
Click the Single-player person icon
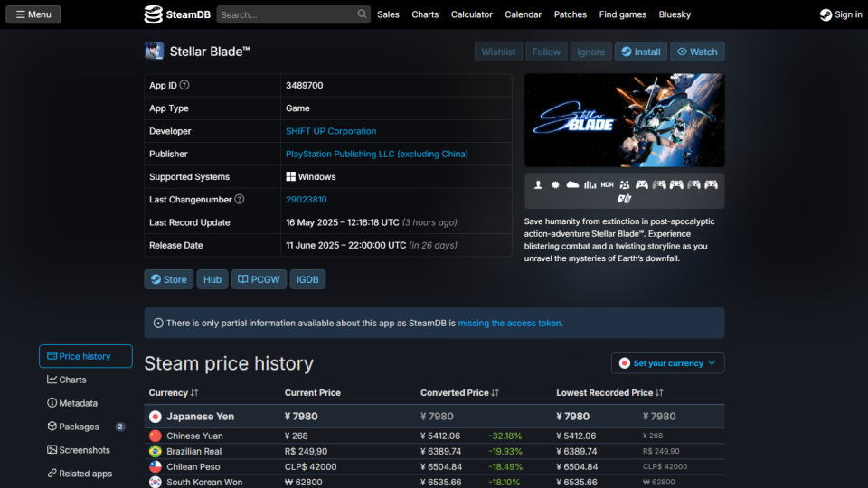[538, 184]
